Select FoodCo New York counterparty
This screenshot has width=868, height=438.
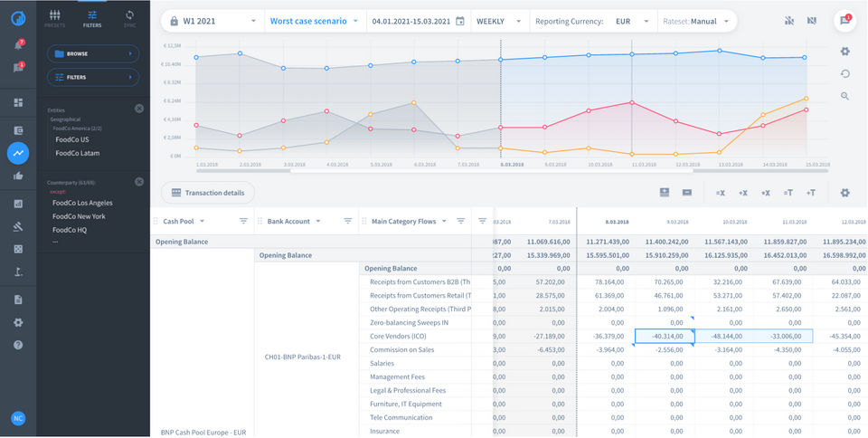79,216
